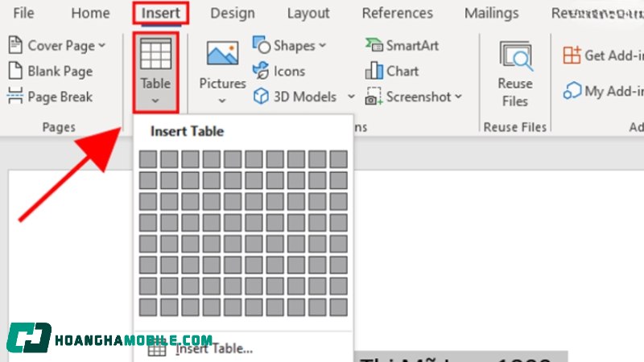
Task: Insert Icons from the ribbon
Action: point(261,72)
